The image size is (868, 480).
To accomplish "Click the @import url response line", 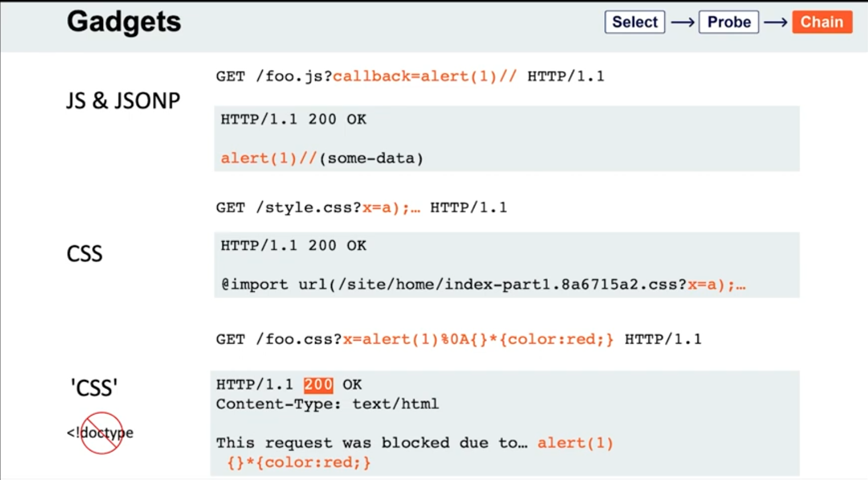I will pyautogui.click(x=482, y=284).
